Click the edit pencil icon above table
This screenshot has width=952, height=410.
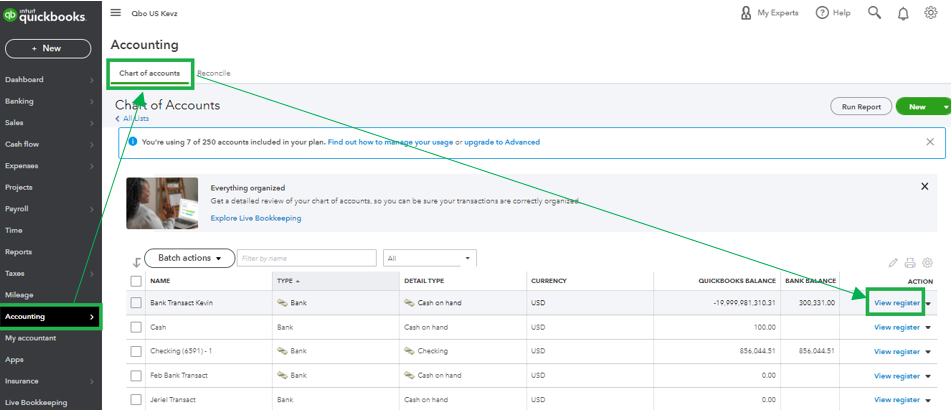point(892,263)
